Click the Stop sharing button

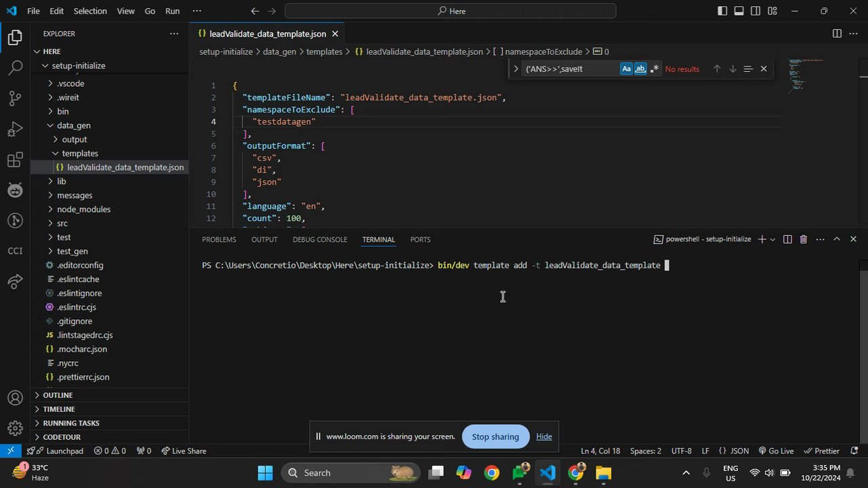tap(495, 437)
